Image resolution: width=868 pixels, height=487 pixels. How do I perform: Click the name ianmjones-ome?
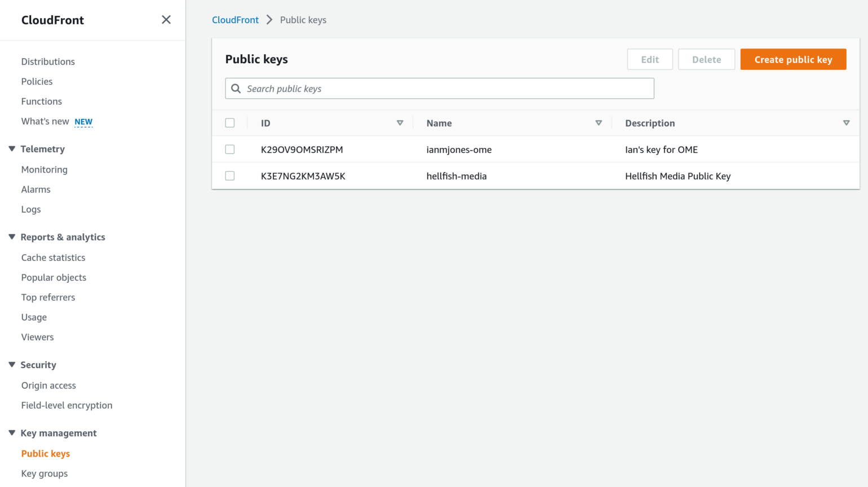[459, 149]
